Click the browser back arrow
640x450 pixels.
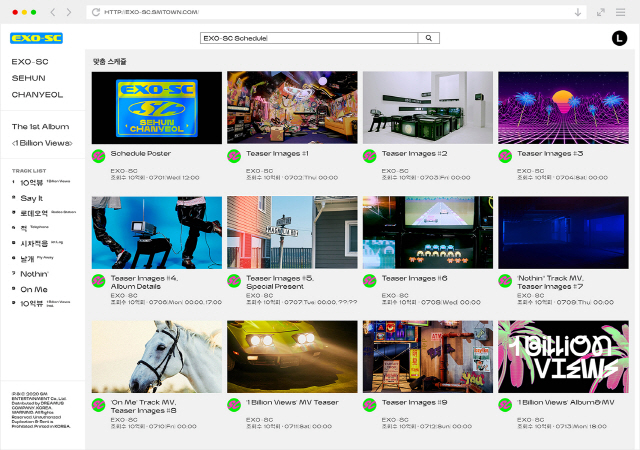click(x=54, y=12)
